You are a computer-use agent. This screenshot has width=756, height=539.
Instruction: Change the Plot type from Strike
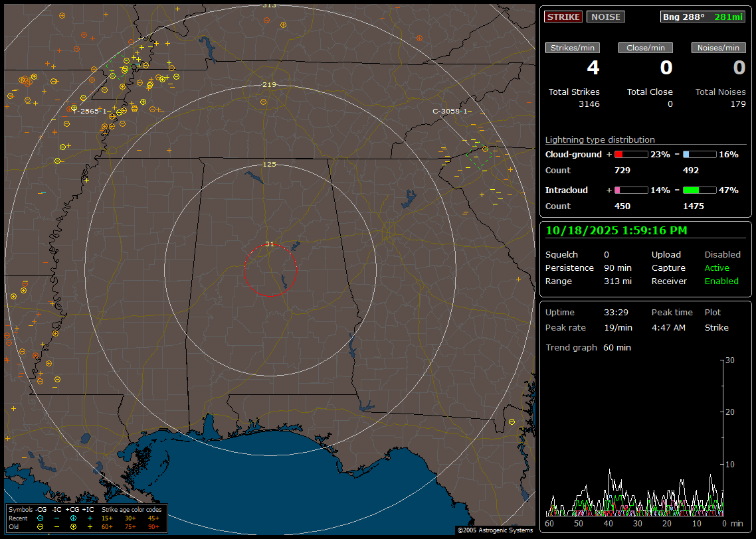716,327
